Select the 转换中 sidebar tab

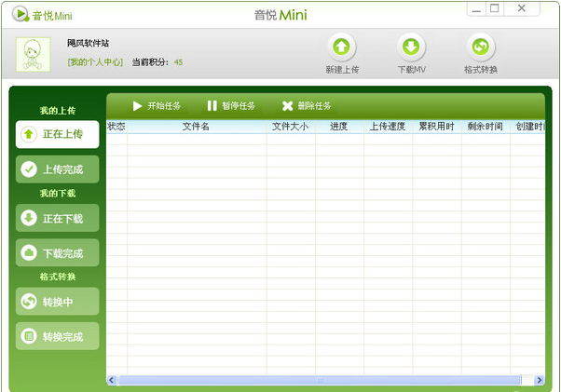57,302
